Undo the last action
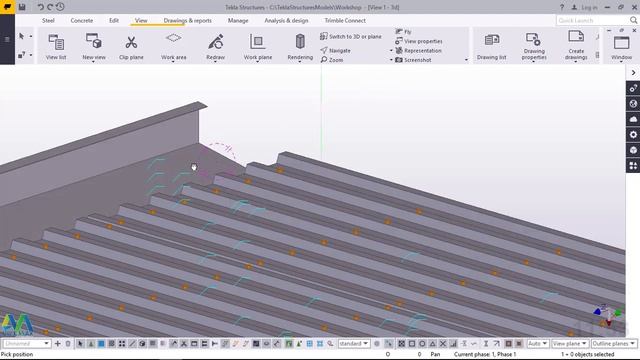 40,7
